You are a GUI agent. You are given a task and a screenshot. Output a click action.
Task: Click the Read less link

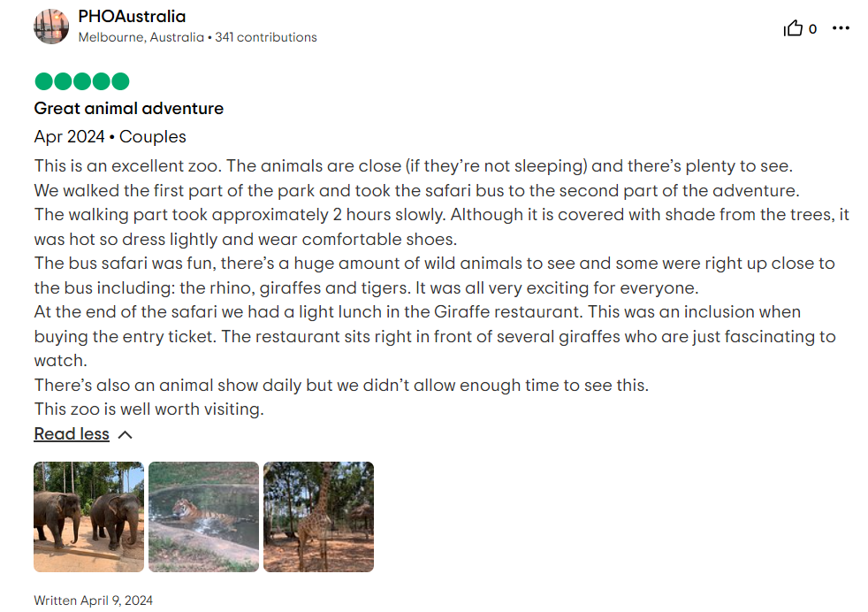pyautogui.click(x=71, y=433)
